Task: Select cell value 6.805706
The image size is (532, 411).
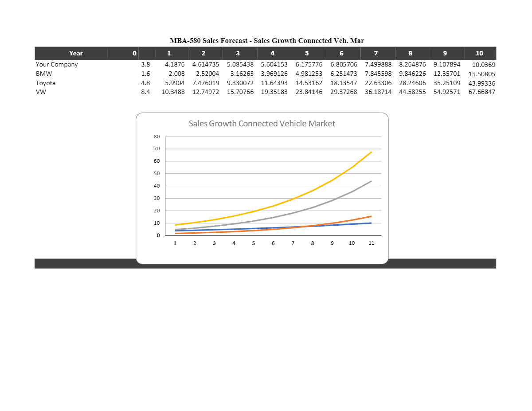Action: [344, 64]
